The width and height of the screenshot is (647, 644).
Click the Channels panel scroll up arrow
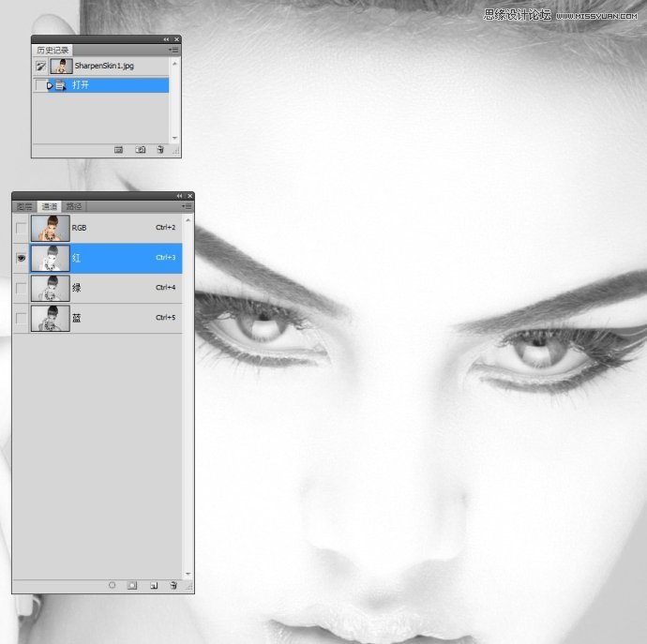pos(188,220)
